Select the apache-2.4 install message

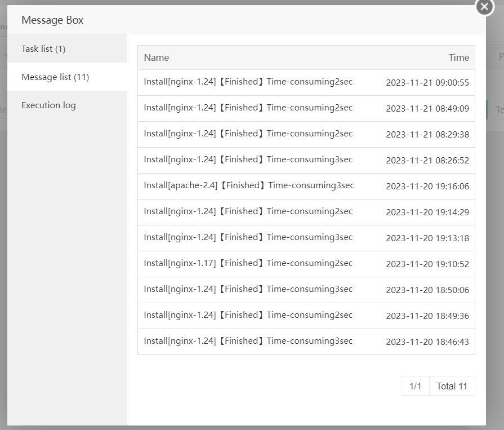pos(249,185)
